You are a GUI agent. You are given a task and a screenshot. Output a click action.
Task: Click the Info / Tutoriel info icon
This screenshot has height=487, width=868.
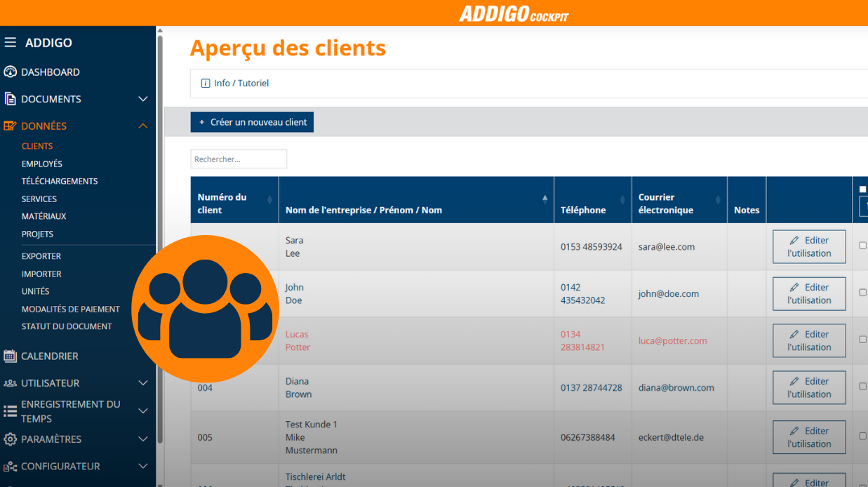point(206,83)
